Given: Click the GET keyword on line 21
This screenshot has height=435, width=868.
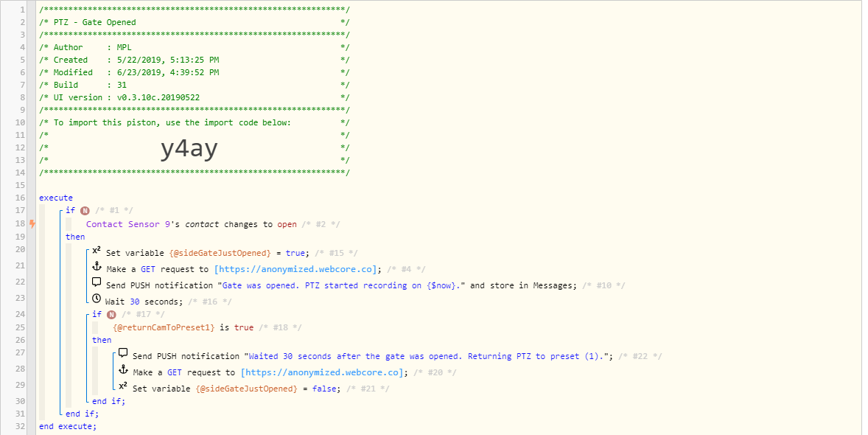Looking at the screenshot, I should point(148,269).
